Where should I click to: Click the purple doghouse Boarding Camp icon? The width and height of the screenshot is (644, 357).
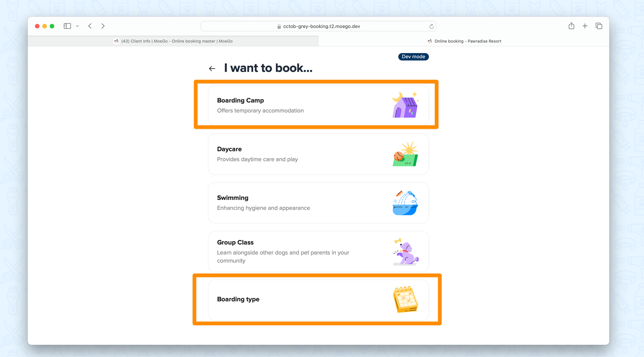coord(405,105)
